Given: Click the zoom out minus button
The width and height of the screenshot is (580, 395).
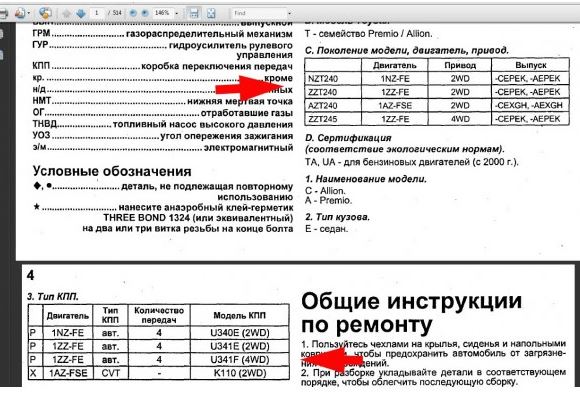Looking at the screenshot, I should pos(133,13).
